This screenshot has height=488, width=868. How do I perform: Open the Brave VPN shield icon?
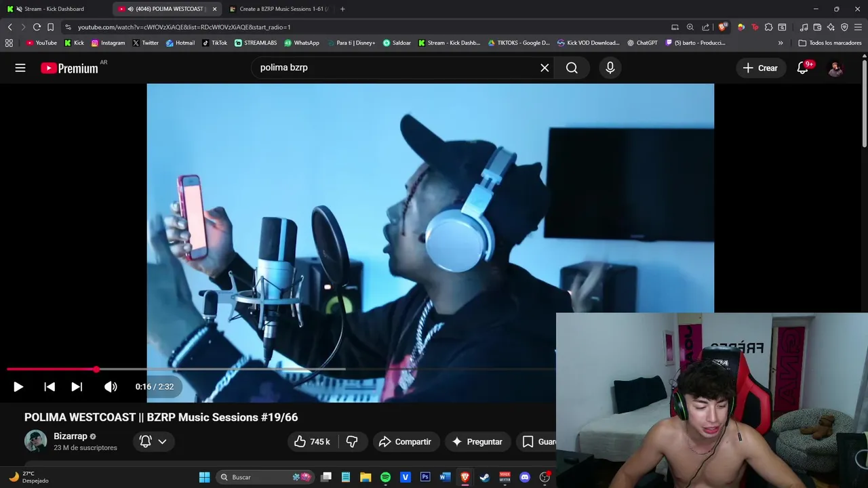click(x=844, y=27)
